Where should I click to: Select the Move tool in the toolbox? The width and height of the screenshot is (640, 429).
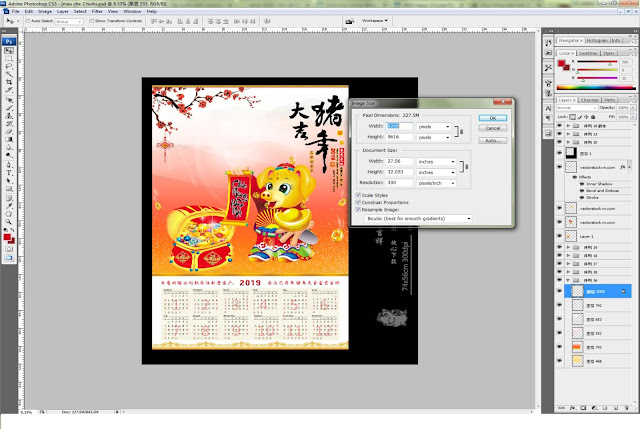pyautogui.click(x=9, y=51)
